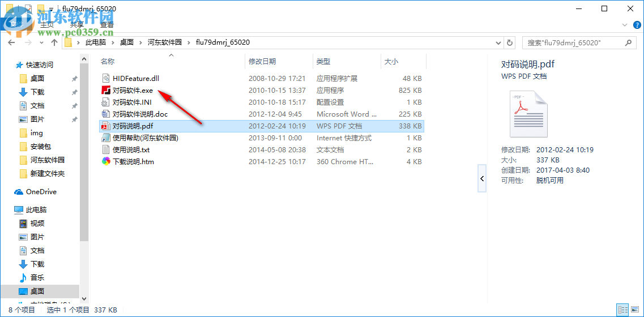Open 文档 in quick access sidebar
The image size is (644, 317).
coord(37,105)
